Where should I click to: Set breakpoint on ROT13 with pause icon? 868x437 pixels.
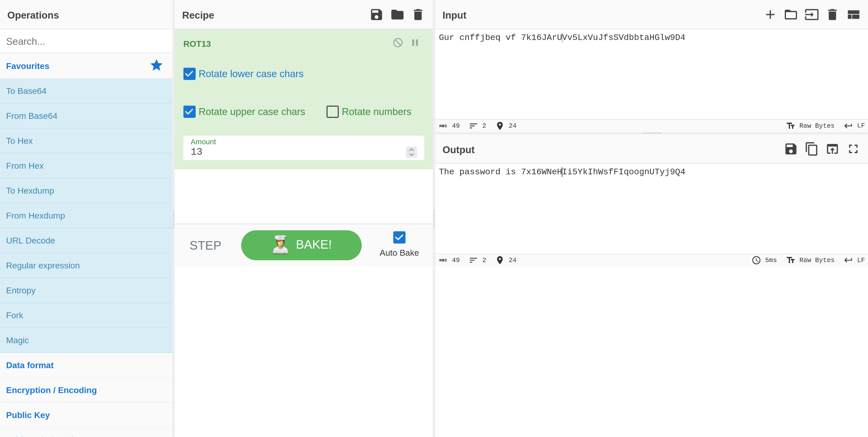click(415, 43)
